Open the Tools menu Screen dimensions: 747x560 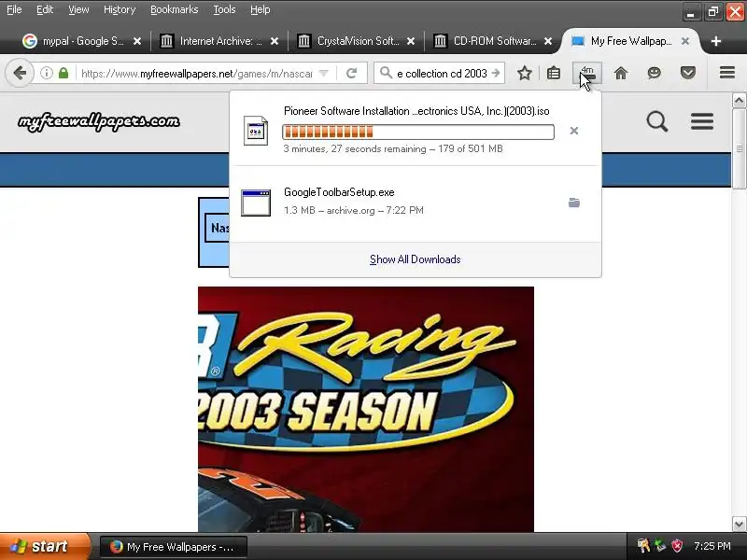[x=224, y=9]
